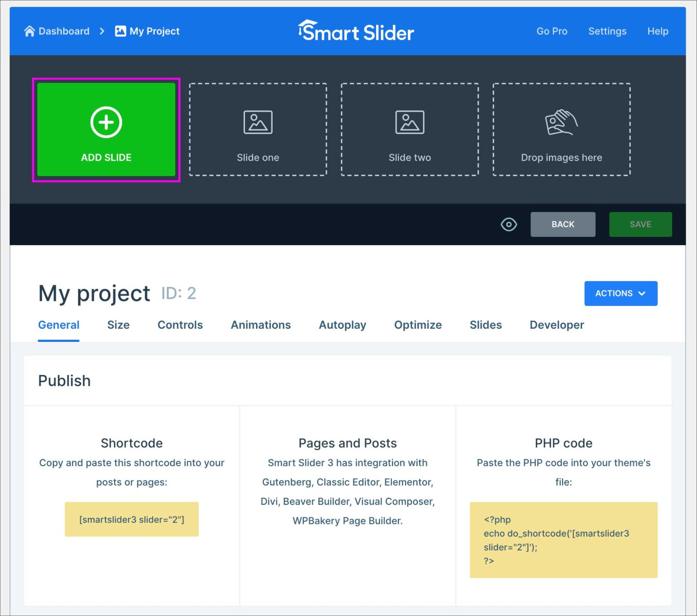This screenshot has height=616, width=697.
Task: Open the Animations tab
Action: tap(260, 325)
